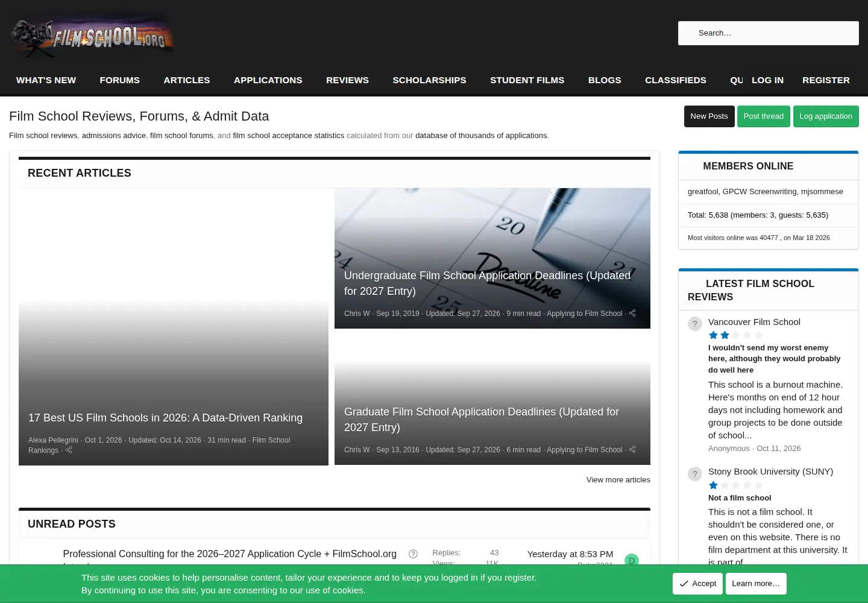This screenshot has height=603, width=868.
Task: Open the Reviews nav item
Action: click(347, 80)
